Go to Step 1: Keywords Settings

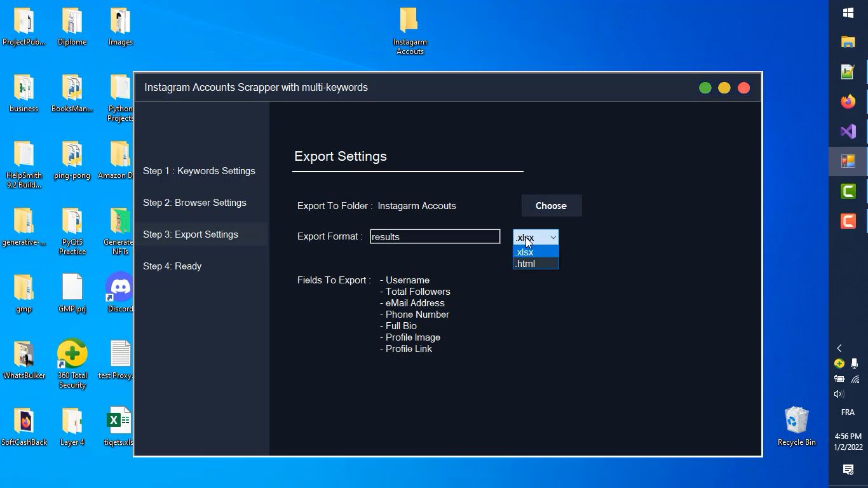point(199,171)
